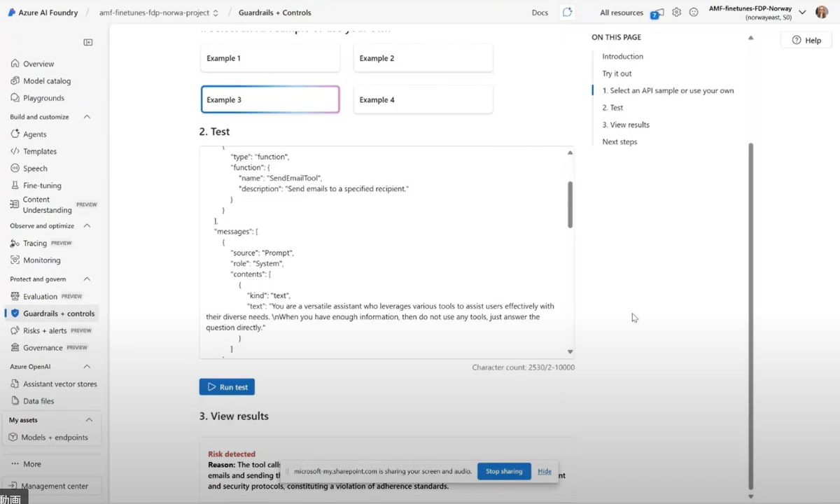The height and width of the screenshot is (504, 840).
Task: Open the Docs link in the header
Action: [x=540, y=13]
